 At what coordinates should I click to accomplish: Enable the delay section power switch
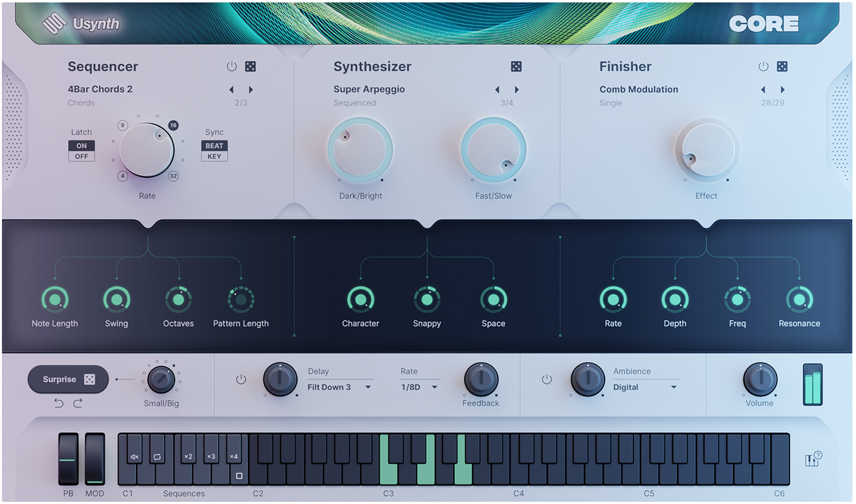241,379
